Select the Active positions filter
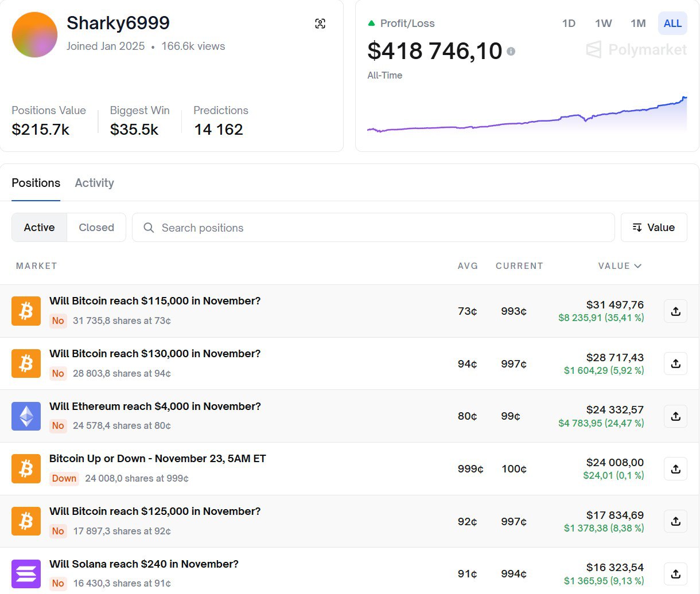Viewport: 700px width, 594px height. [x=40, y=228]
